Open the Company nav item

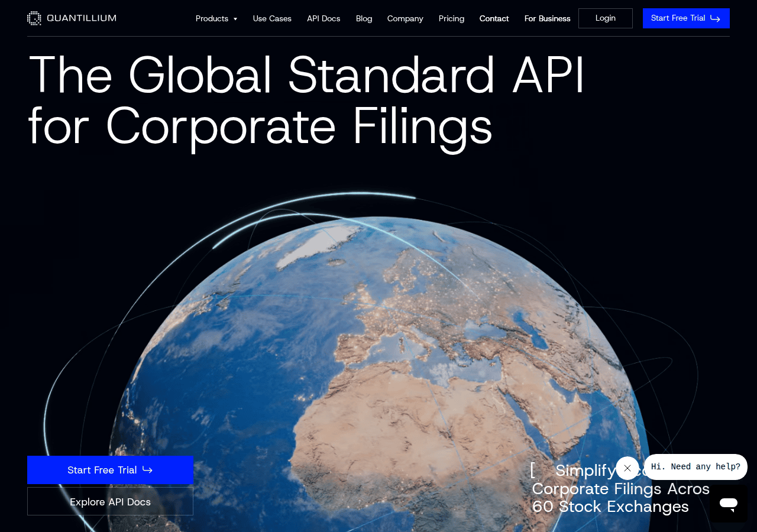[x=405, y=18]
